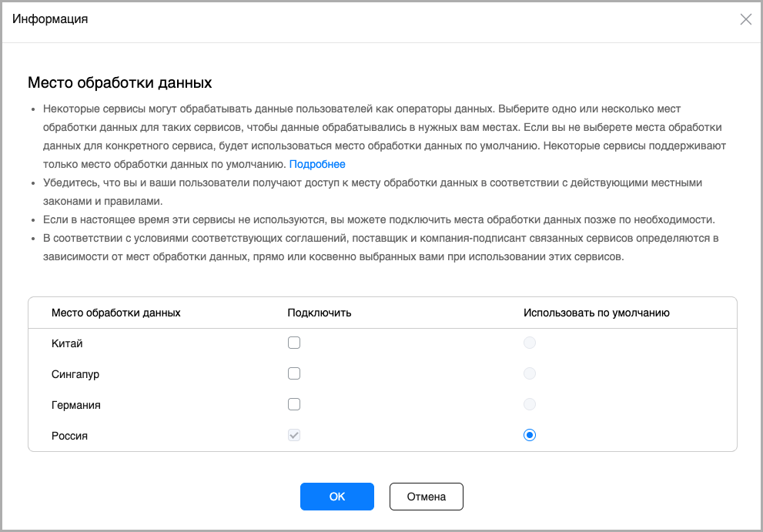Check the Германия connect checkbox
The height and width of the screenshot is (532, 763).
click(x=293, y=404)
